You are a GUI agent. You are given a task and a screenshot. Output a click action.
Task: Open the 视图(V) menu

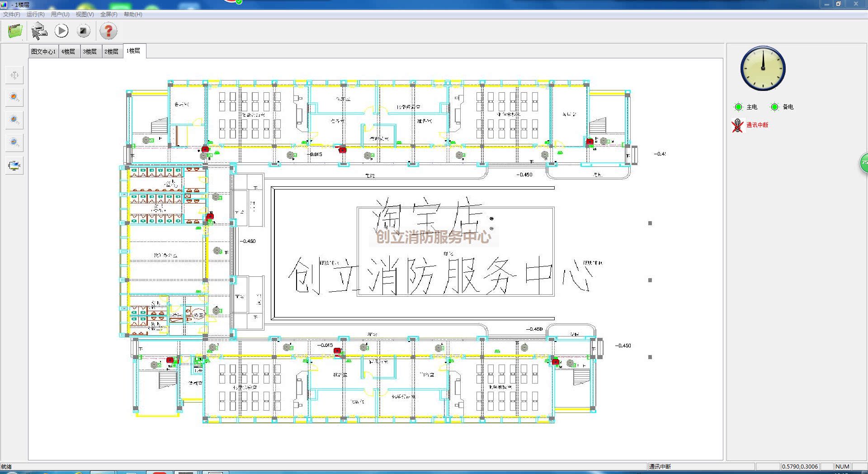(x=85, y=14)
